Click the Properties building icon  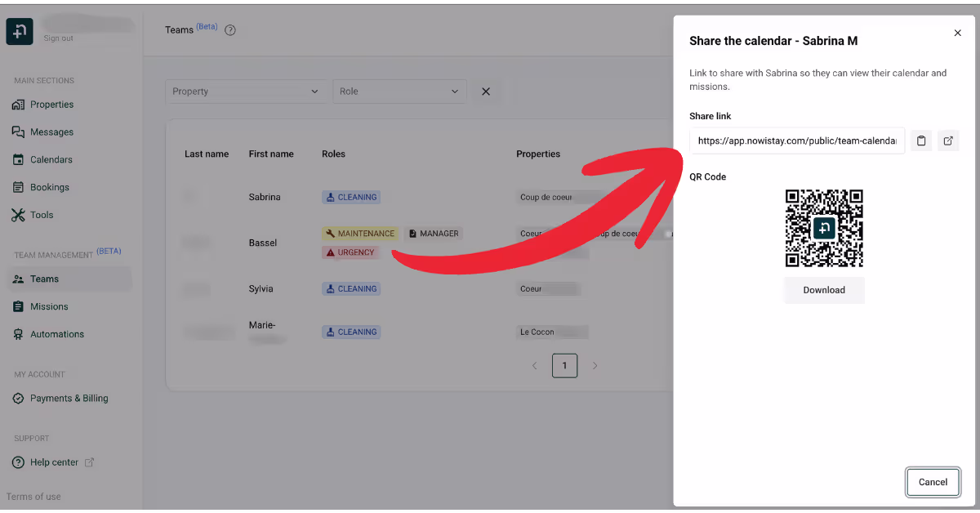pyautogui.click(x=18, y=105)
